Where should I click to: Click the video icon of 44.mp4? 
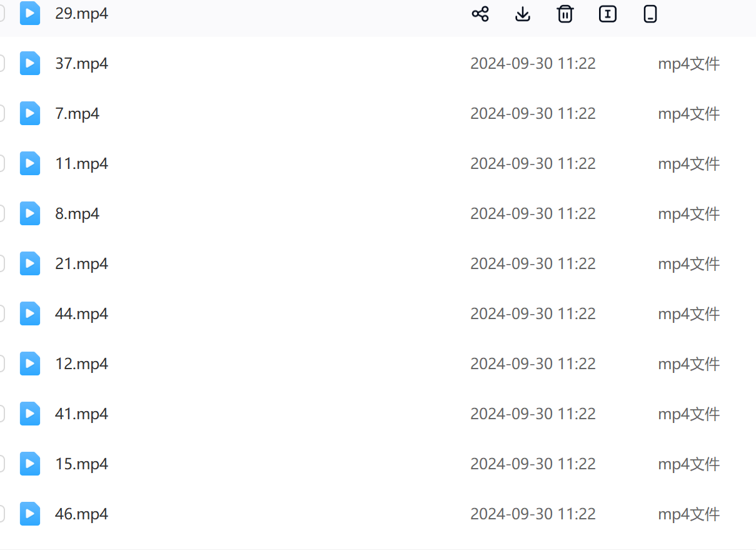[x=30, y=313]
